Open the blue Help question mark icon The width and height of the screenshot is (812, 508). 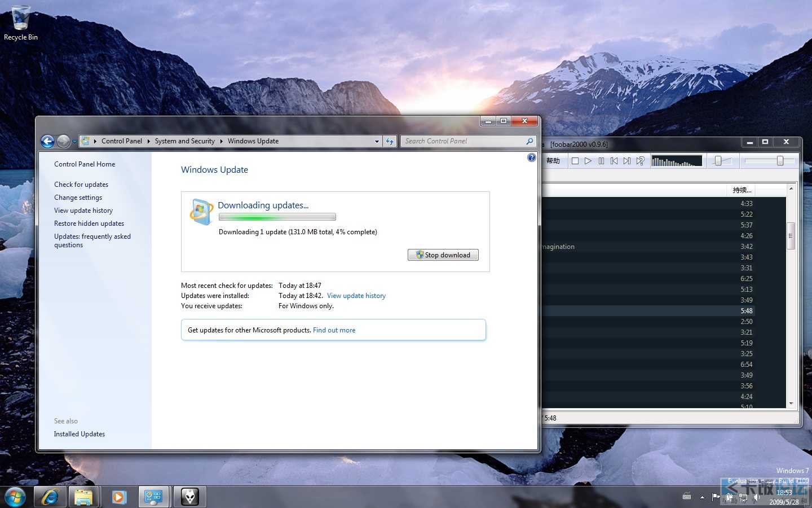point(531,157)
